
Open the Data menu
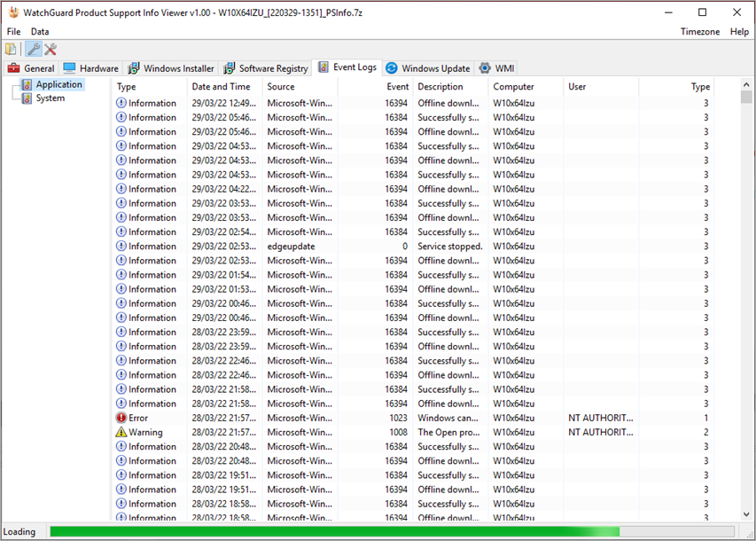coord(40,31)
